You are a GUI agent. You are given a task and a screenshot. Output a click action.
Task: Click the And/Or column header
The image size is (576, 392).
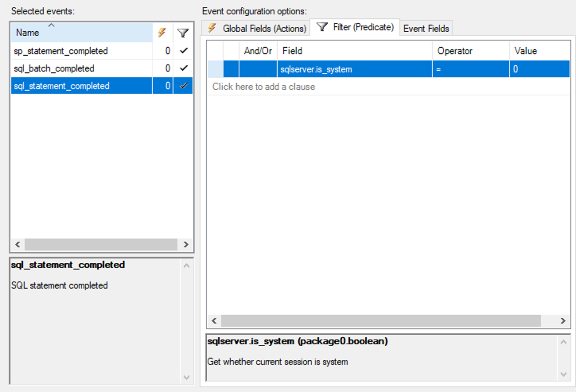click(258, 51)
